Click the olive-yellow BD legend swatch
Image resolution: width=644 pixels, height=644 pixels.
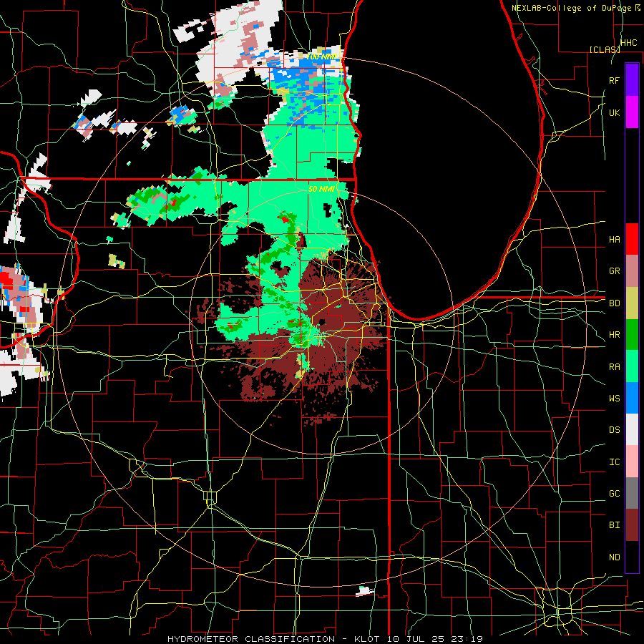coord(632,303)
